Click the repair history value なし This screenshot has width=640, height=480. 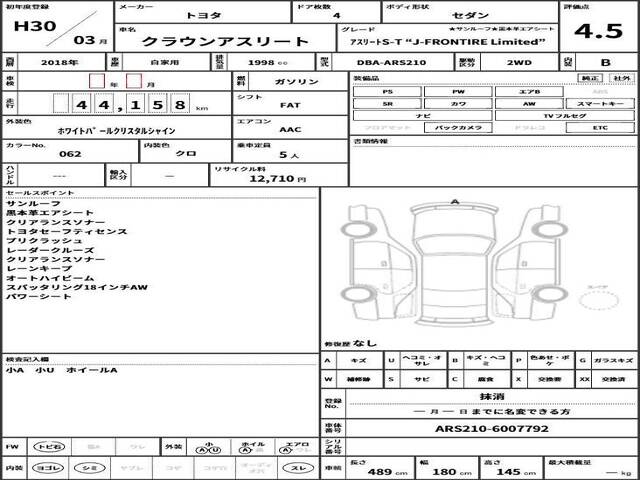click(x=364, y=343)
